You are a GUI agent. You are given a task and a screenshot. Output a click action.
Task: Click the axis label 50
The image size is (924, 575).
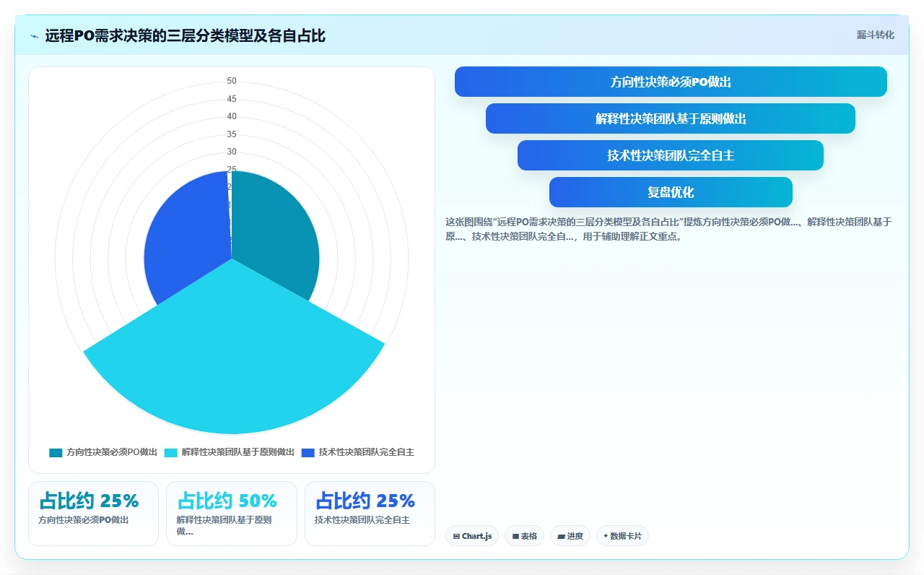tap(232, 81)
